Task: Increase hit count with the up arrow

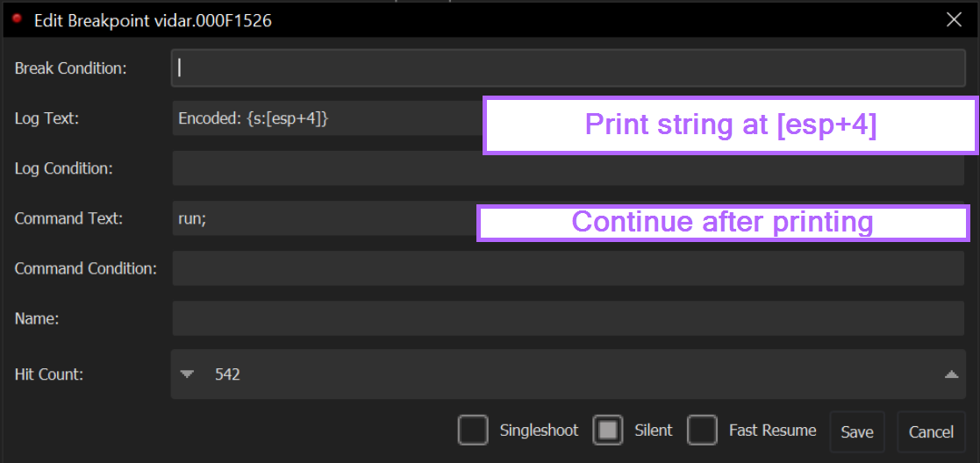Action: [x=951, y=374]
